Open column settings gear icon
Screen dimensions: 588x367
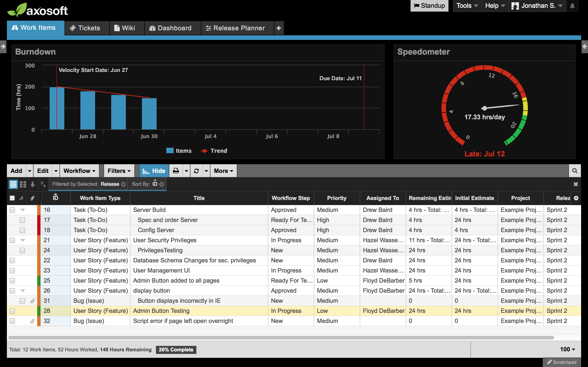tap(576, 198)
